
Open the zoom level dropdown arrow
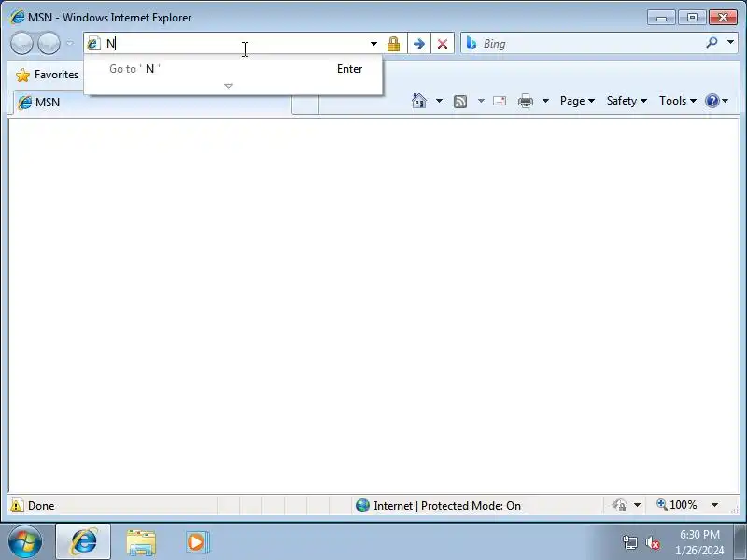tap(714, 505)
